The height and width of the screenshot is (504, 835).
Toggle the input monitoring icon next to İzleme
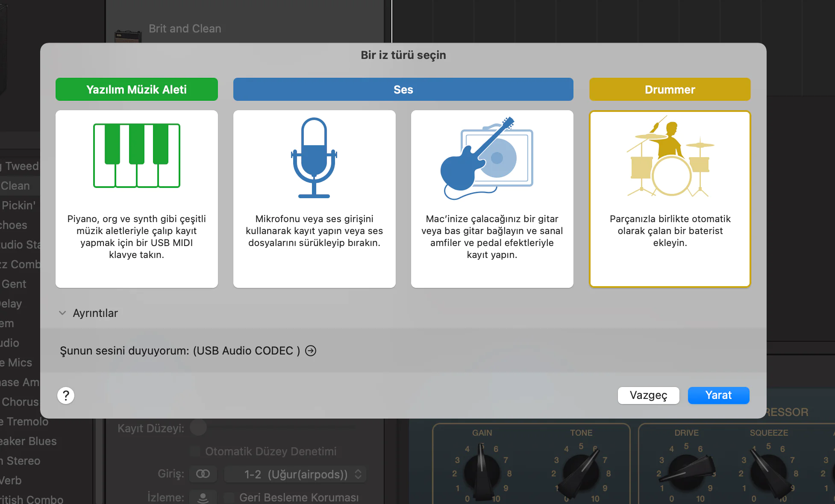pyautogui.click(x=203, y=497)
